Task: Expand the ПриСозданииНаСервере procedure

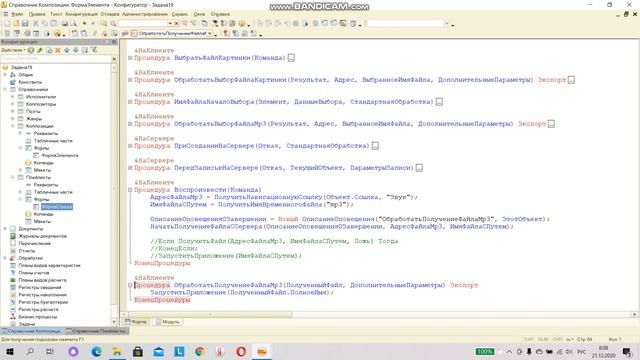Action: [x=130, y=146]
